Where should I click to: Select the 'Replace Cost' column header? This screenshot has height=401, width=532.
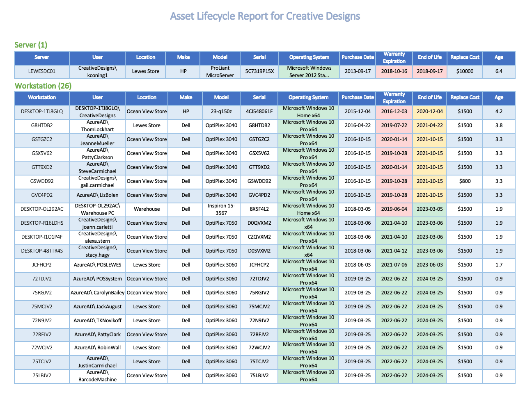(x=464, y=57)
